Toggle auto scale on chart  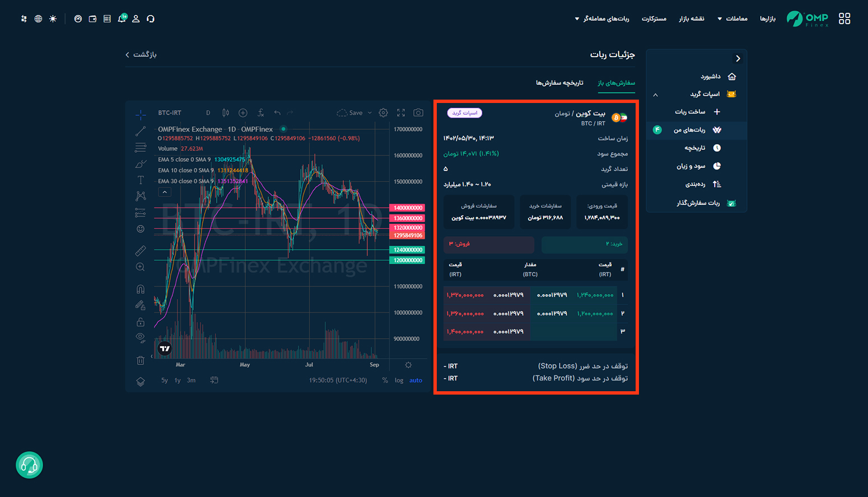[x=416, y=380]
